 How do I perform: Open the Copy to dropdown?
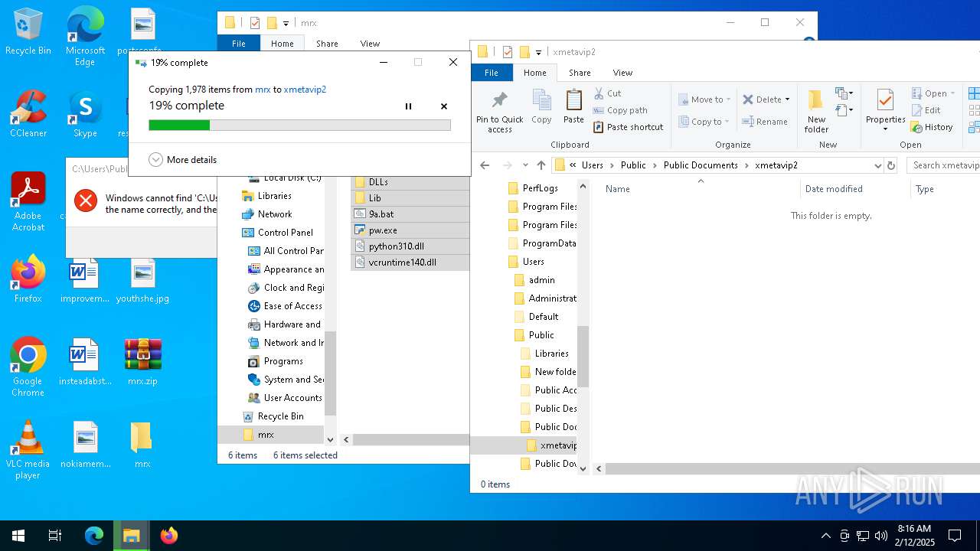pyautogui.click(x=704, y=122)
